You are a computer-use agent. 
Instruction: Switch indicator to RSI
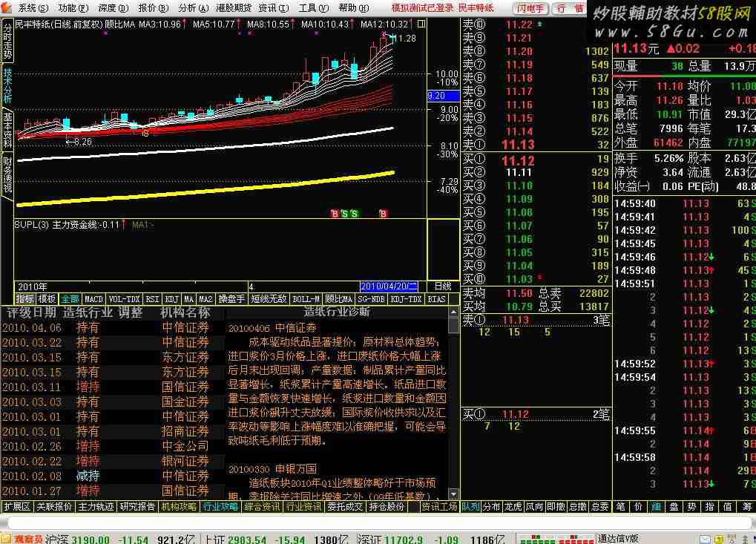click(152, 299)
